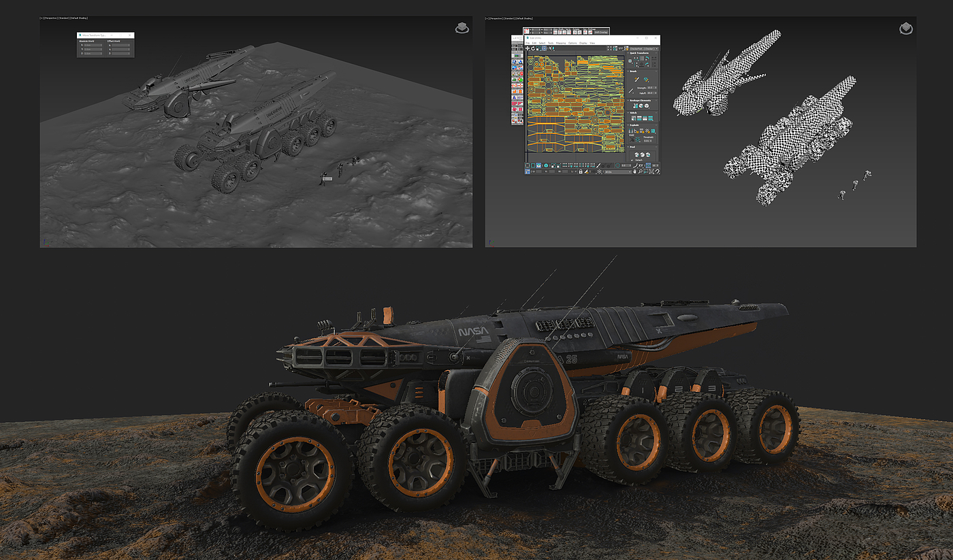This screenshot has width=953, height=560.
Task: Click the Absolute World X input field
Action: click(x=93, y=45)
